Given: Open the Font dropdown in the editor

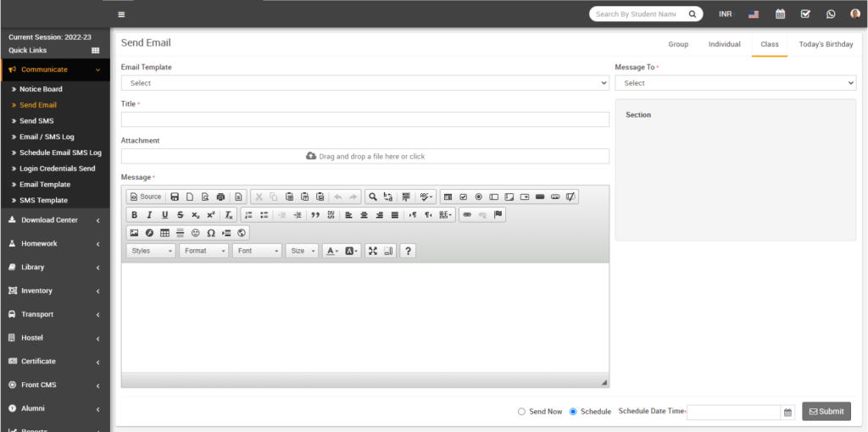Looking at the screenshot, I should (257, 252).
